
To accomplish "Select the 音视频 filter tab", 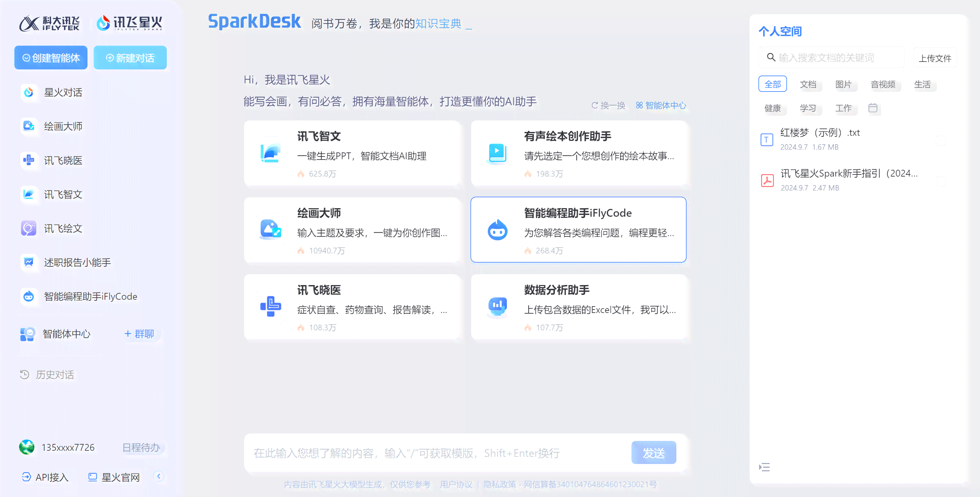I will (883, 84).
